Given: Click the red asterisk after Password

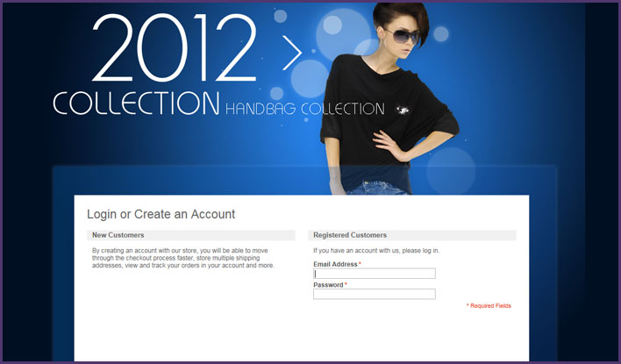Looking at the screenshot, I should tap(346, 284).
